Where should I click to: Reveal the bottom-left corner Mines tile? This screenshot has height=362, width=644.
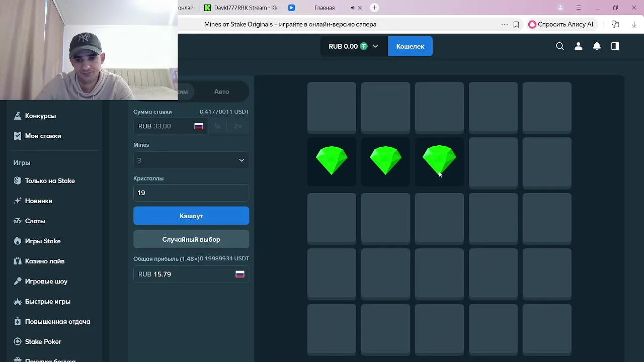pyautogui.click(x=332, y=329)
